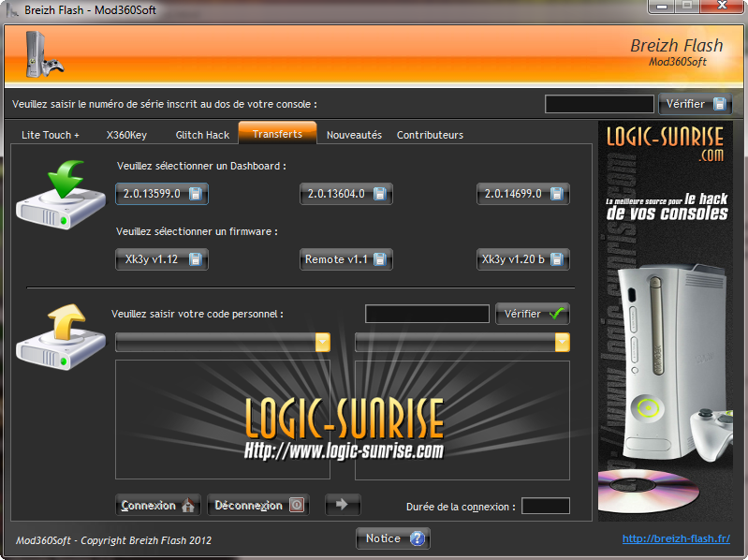Screen dimensions: 748x560
Task: Download Dashboard 2.0.13604.0
Action: (x=345, y=194)
